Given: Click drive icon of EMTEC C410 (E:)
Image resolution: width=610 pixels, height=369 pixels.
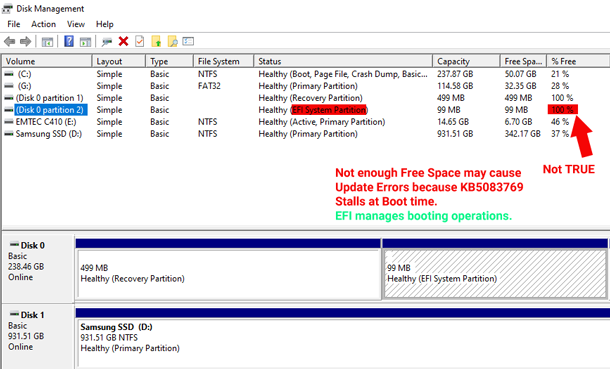Looking at the screenshot, I should click(x=9, y=122).
